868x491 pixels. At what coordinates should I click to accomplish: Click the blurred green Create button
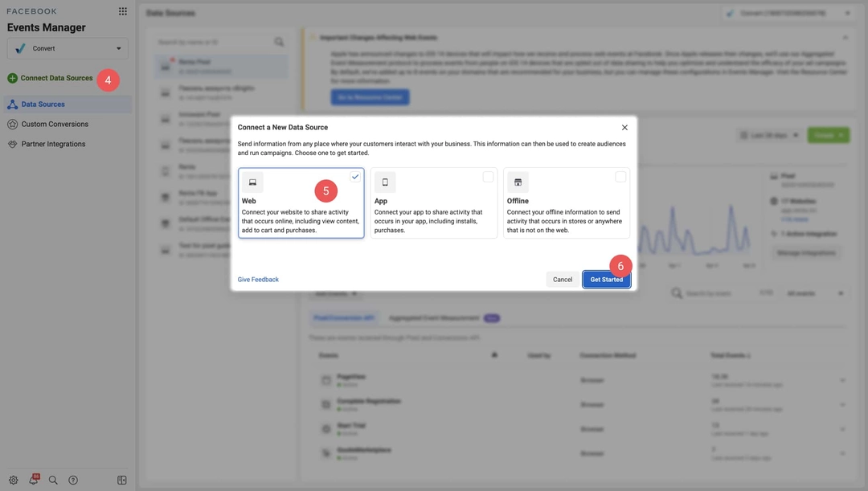(x=828, y=135)
